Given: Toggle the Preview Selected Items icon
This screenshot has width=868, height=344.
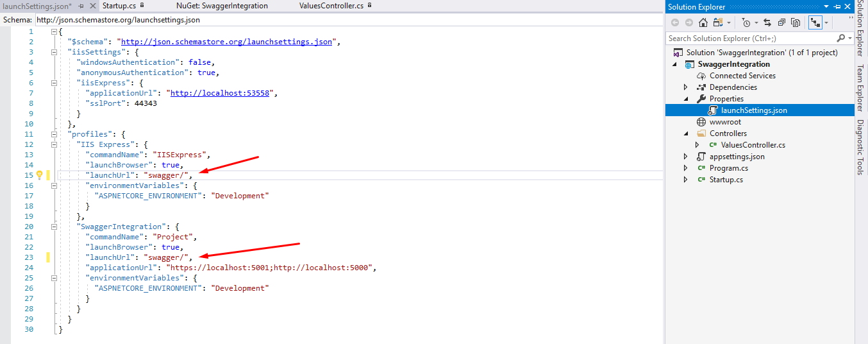Looking at the screenshot, I should pos(815,22).
